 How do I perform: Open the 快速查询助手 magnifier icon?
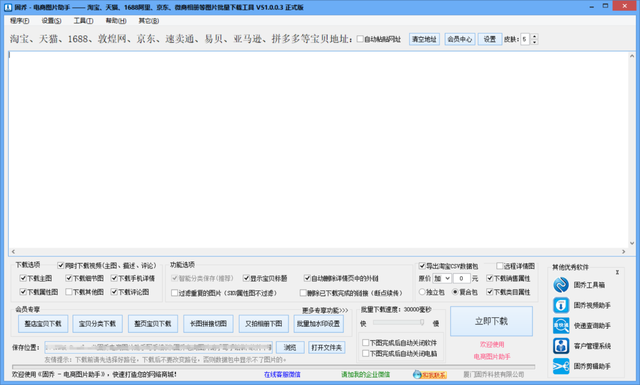pyautogui.click(x=561, y=325)
